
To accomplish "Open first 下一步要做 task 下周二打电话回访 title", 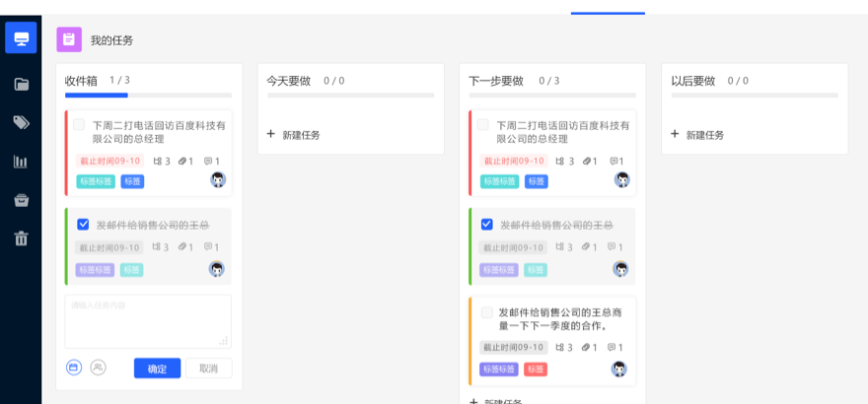I will coord(563,132).
